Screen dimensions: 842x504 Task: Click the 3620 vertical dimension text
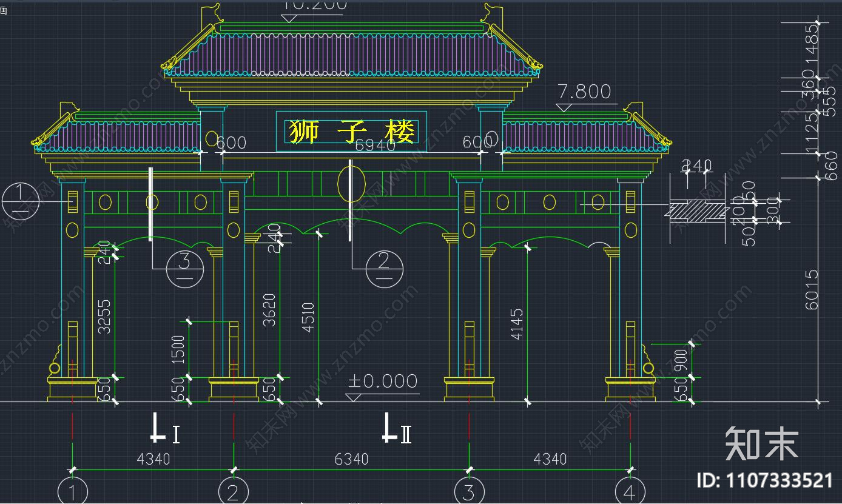269,310
